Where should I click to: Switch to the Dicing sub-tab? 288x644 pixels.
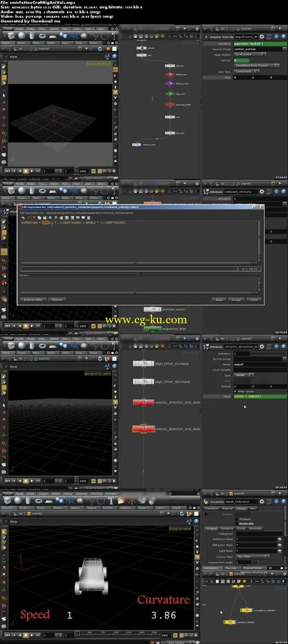click(x=241, y=529)
